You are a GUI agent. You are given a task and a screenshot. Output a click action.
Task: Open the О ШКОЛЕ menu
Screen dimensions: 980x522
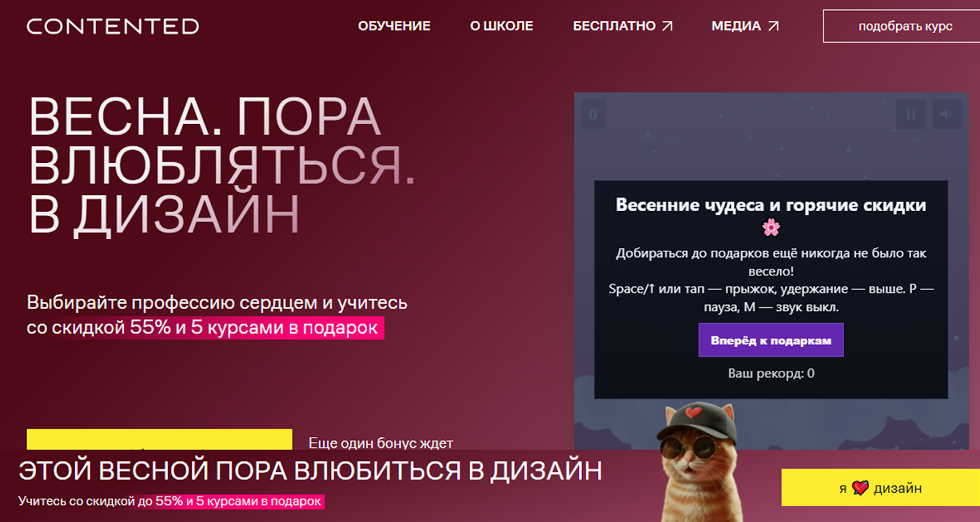pyautogui.click(x=502, y=26)
